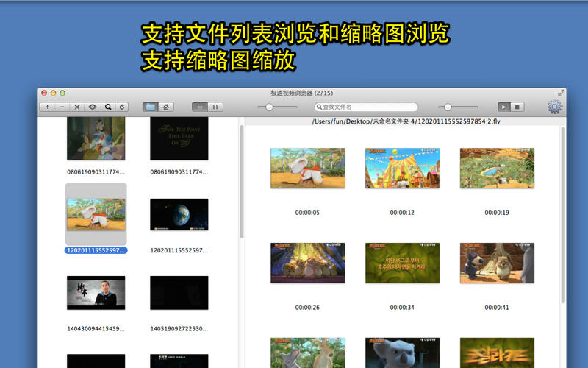The image size is (588, 368).
Task: Select the Earth from space video thumbnail
Action: click(179, 214)
